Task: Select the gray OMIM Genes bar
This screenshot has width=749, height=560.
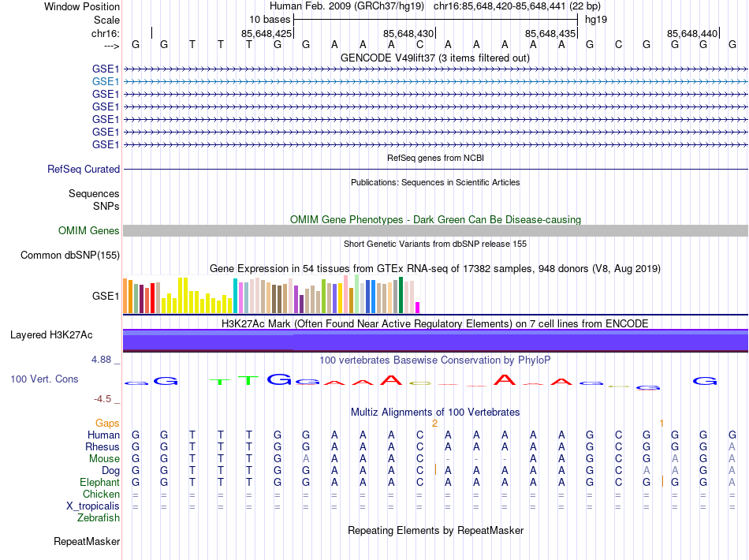Action: pos(434,230)
